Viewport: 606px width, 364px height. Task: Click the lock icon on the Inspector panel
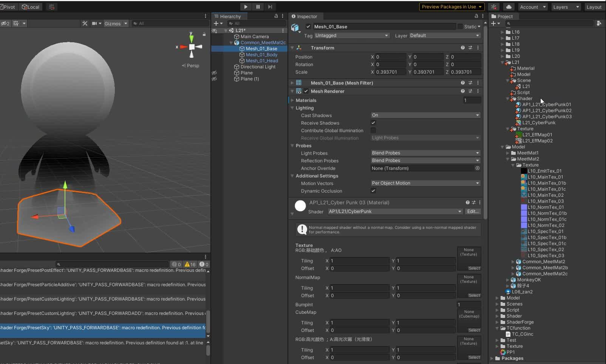click(x=476, y=16)
